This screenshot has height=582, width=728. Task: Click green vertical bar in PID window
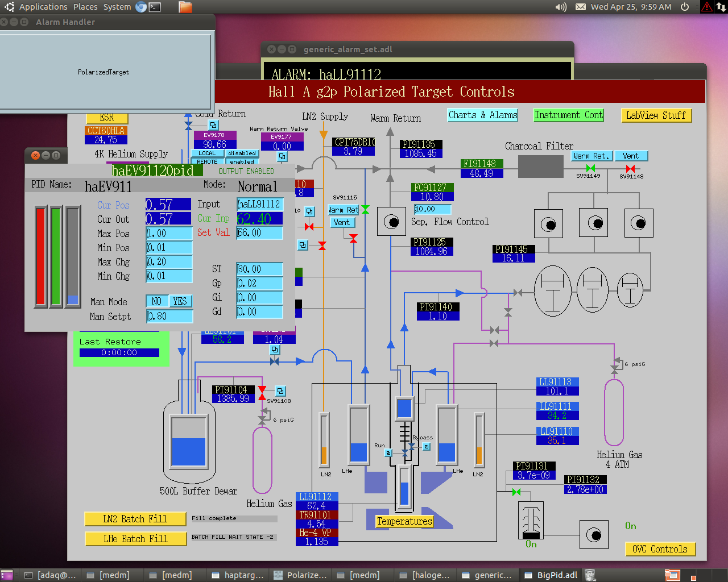tap(56, 257)
